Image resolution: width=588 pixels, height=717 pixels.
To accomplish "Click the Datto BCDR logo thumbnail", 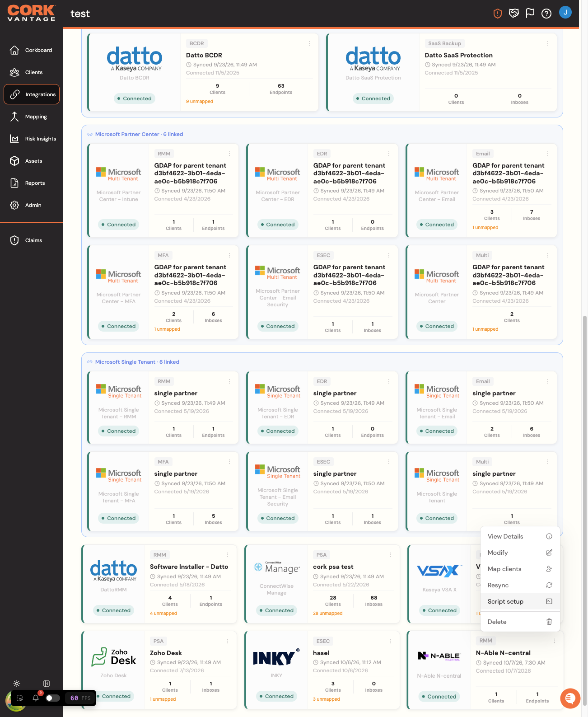I will [134, 59].
